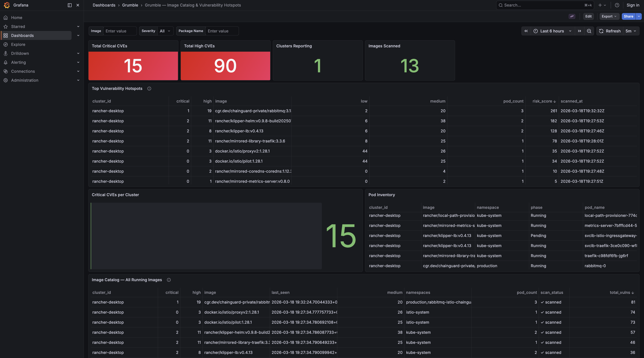Expand the Starred section chevron
644x358 pixels.
[78, 26]
